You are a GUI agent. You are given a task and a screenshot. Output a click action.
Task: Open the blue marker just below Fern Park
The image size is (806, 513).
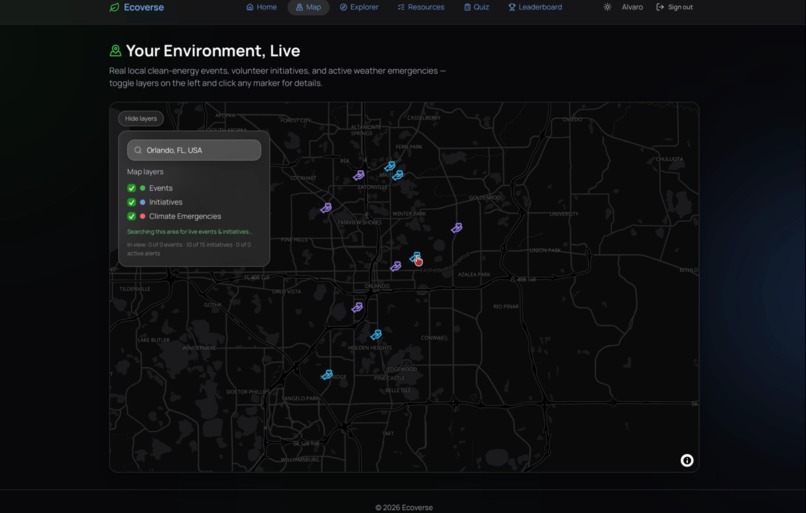pyautogui.click(x=390, y=166)
